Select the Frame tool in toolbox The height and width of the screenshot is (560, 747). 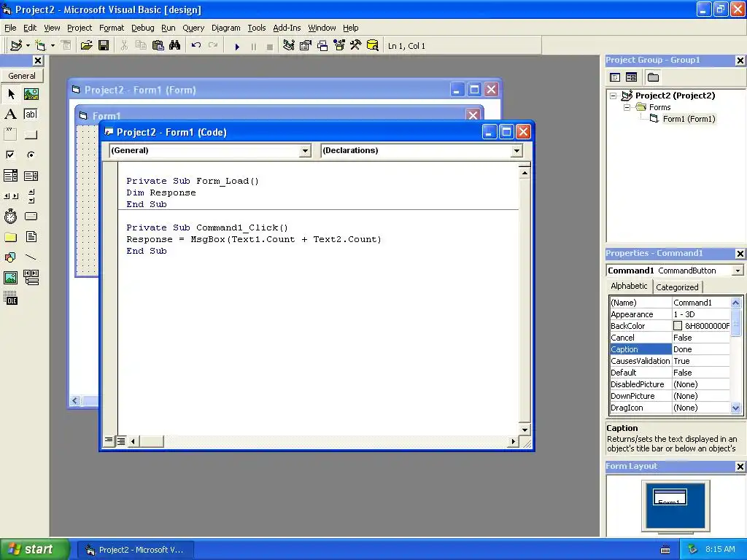pos(11,135)
